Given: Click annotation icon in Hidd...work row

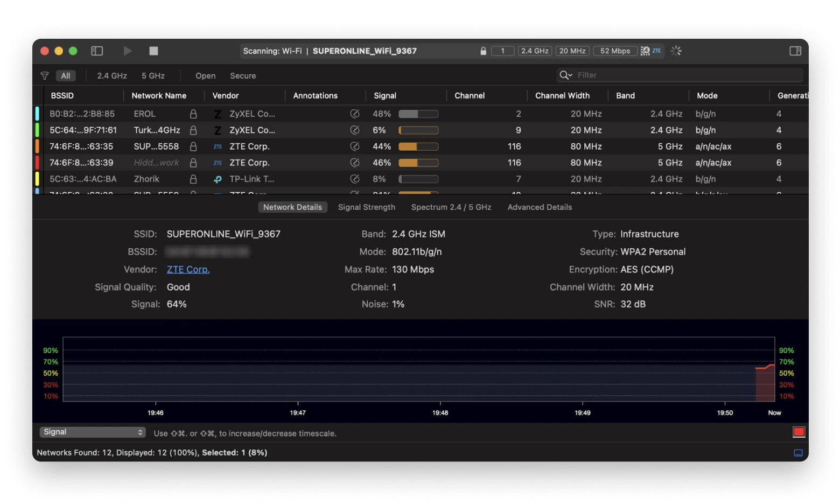Looking at the screenshot, I should point(355,163).
